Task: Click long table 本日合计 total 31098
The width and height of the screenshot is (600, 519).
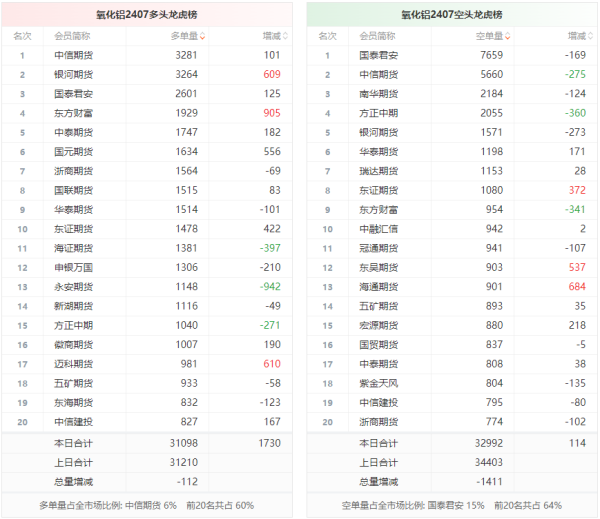Action: pos(184,443)
